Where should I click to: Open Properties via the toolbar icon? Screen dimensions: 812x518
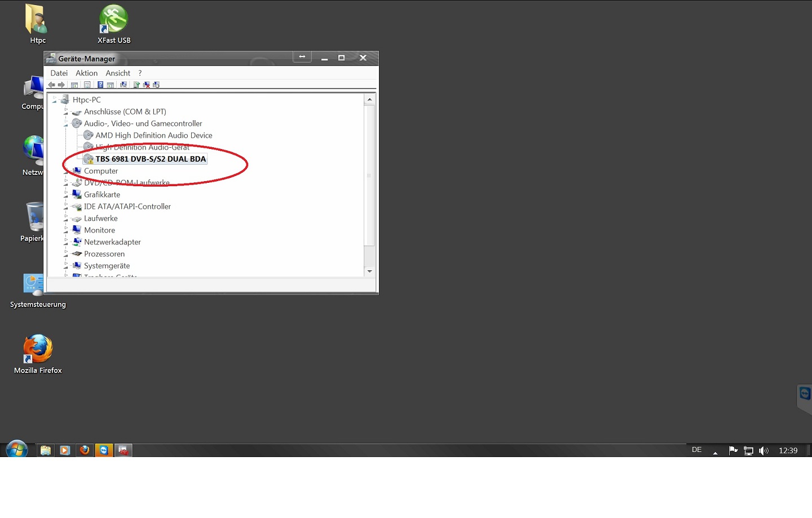point(87,85)
